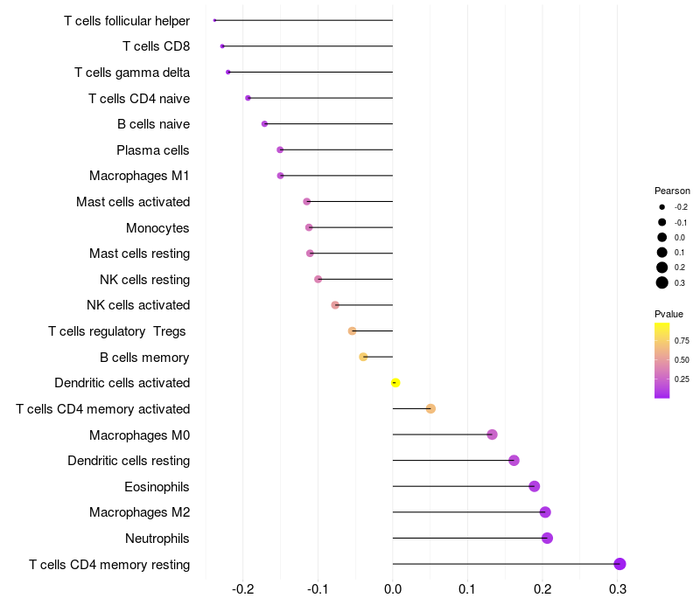Click the Pearson legend -0.2 size dot
Viewport: 700px width, 612px height.
pyautogui.click(x=662, y=207)
